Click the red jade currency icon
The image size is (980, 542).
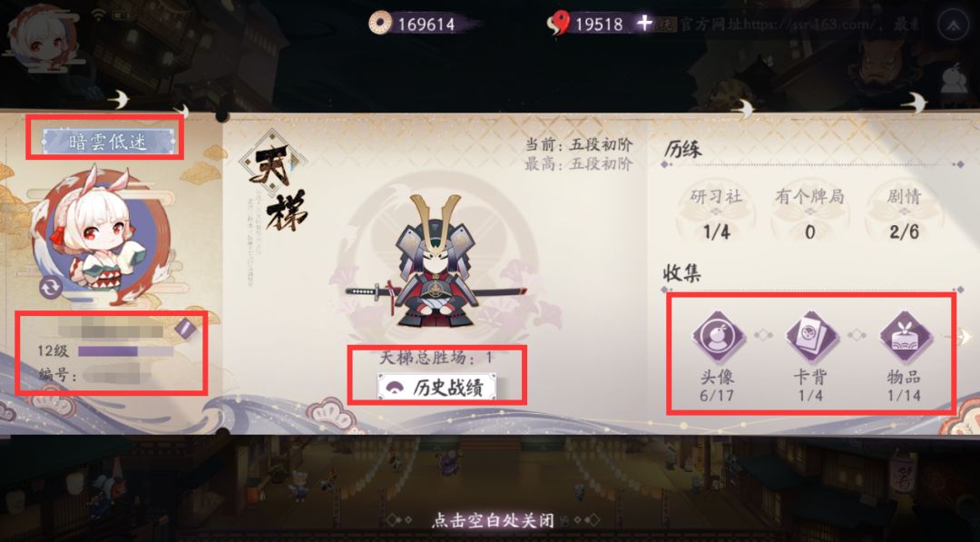[558, 24]
